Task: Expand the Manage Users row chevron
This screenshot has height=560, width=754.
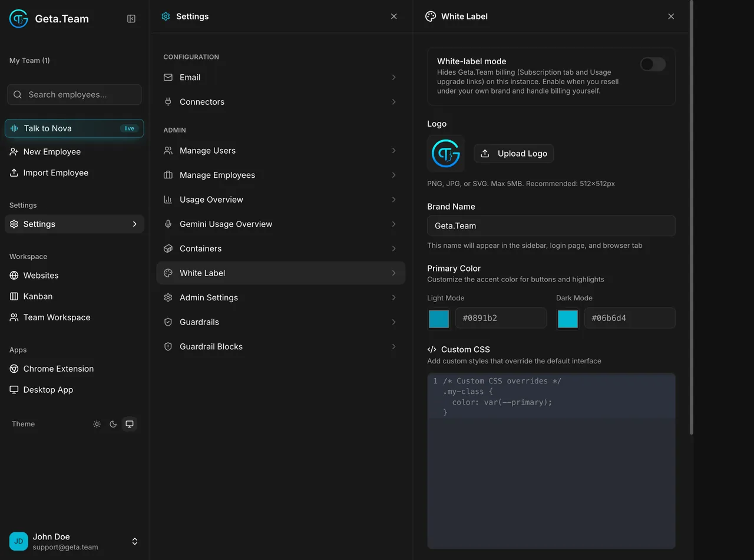Action: click(393, 151)
